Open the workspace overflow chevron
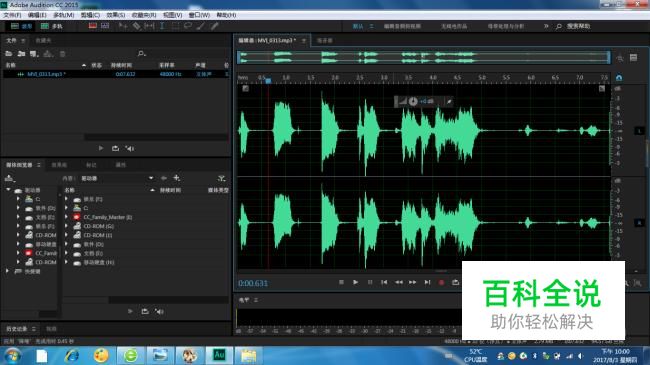 pos(546,26)
